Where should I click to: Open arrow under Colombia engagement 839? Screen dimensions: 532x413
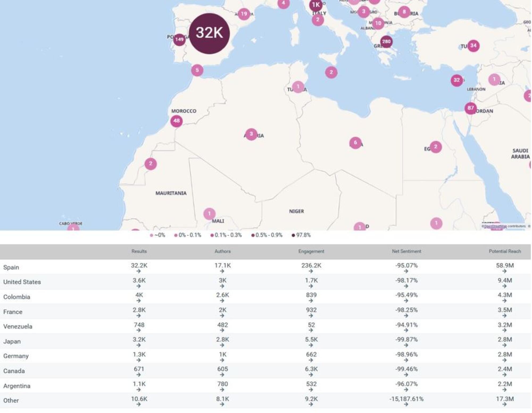[311, 301]
